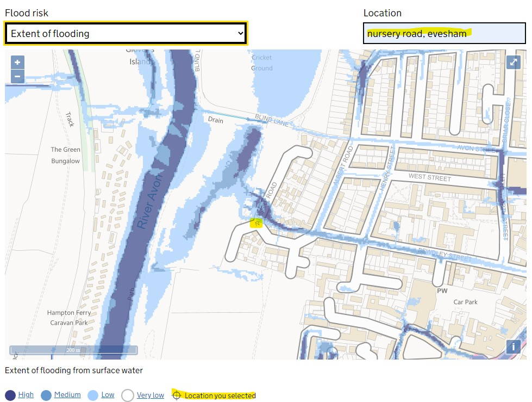Click the empty Very low risk circle

[127, 395]
